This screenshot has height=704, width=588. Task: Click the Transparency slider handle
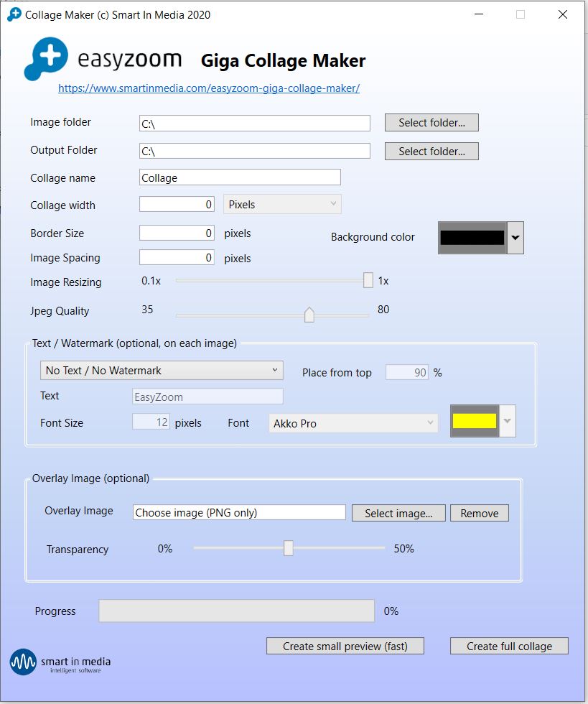point(288,547)
